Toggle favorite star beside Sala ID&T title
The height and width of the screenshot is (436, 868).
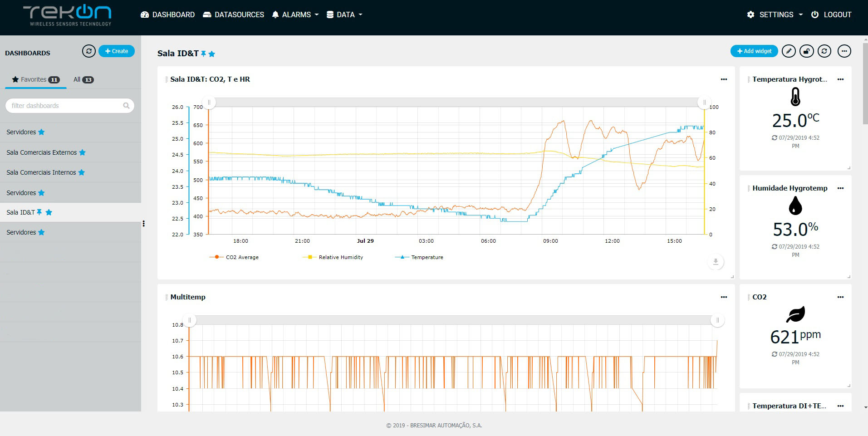pyautogui.click(x=212, y=54)
